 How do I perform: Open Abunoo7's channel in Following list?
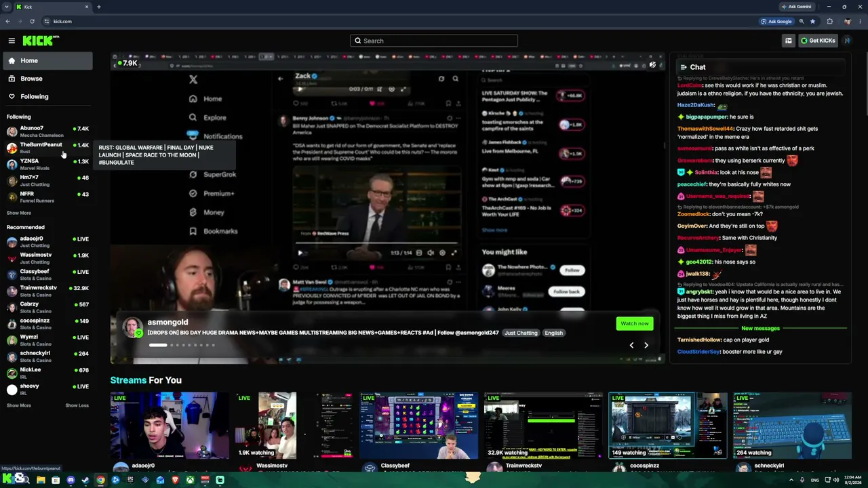click(47, 131)
